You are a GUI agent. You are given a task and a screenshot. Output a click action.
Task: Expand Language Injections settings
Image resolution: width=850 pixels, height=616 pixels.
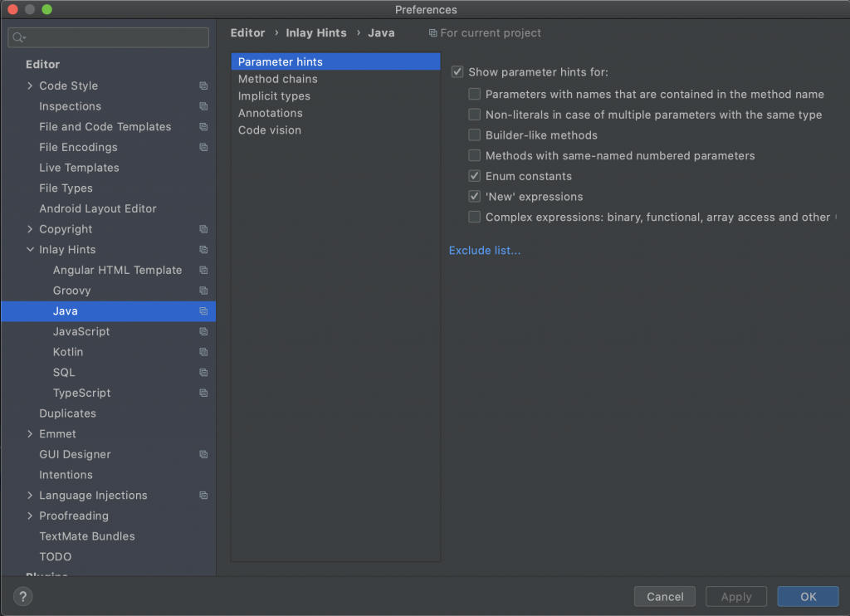(x=31, y=496)
